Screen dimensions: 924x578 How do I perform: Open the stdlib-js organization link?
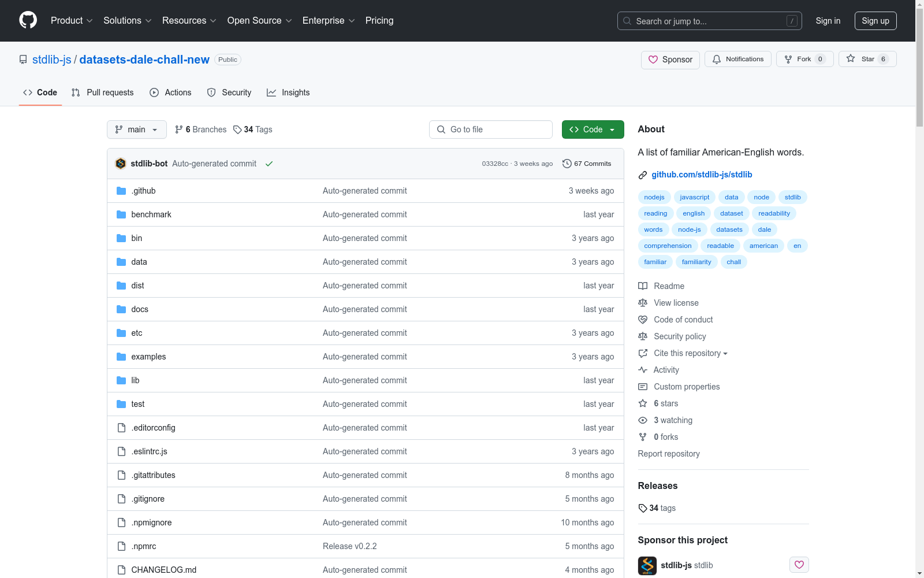coord(52,60)
